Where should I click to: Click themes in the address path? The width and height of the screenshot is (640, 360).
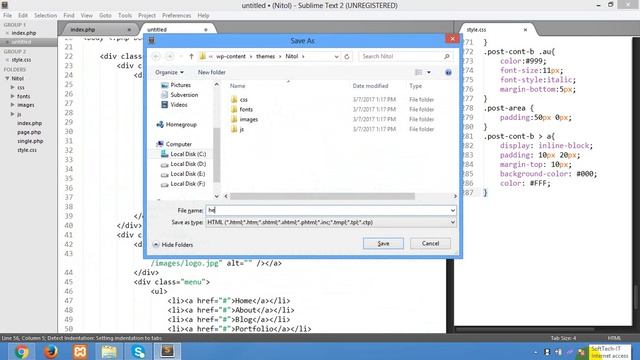tap(265, 56)
